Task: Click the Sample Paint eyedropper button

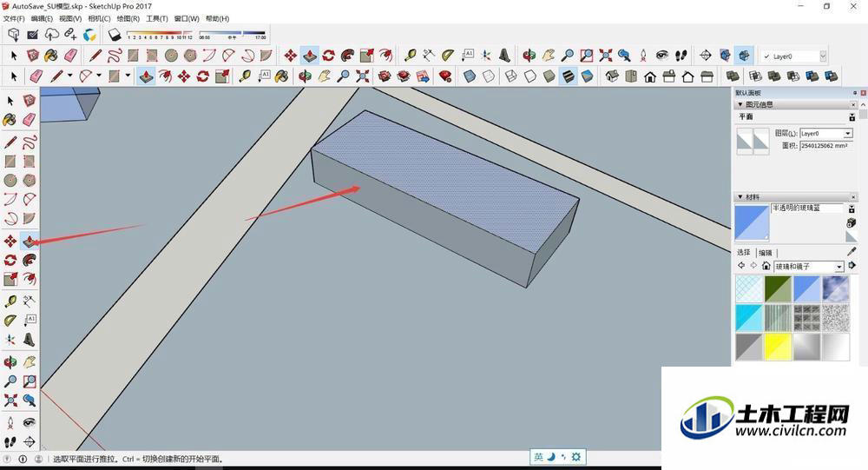Action: 852,252
